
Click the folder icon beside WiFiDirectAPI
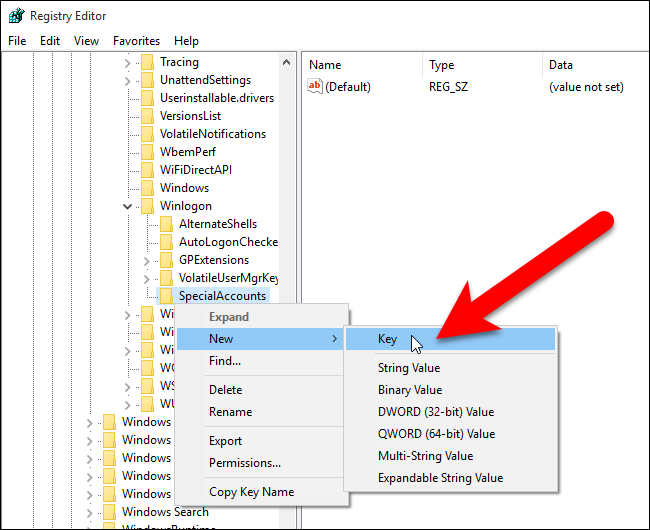(148, 170)
